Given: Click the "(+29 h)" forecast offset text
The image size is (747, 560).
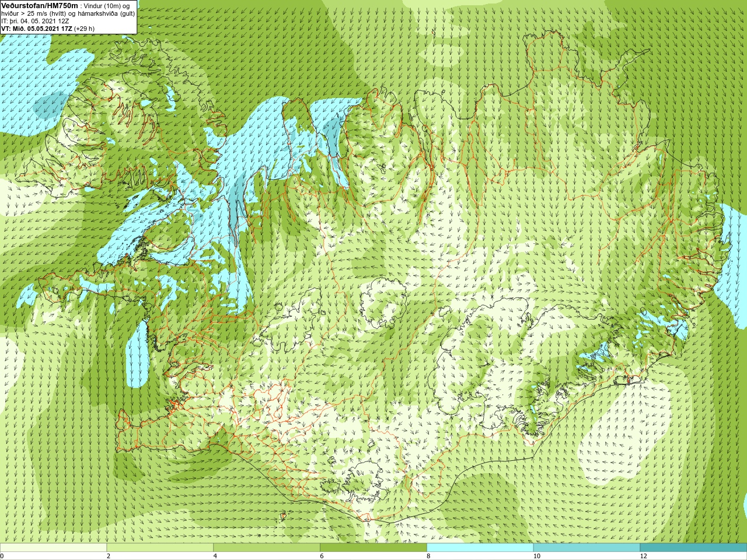Looking at the screenshot, I should (x=84, y=29).
